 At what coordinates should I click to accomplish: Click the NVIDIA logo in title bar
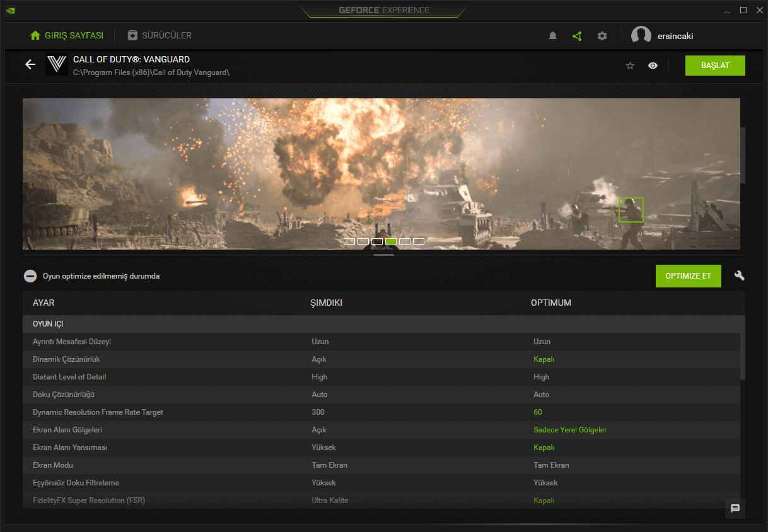(x=11, y=10)
